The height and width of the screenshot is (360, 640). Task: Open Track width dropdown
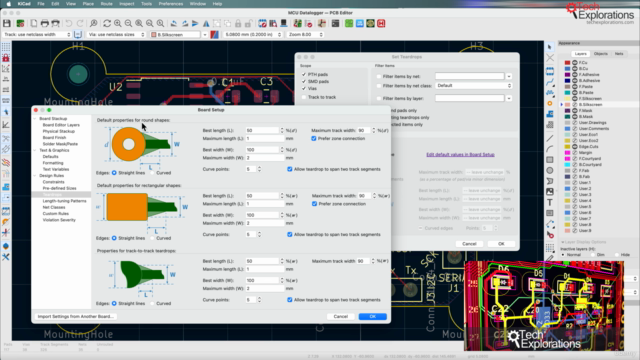[x=37, y=35]
